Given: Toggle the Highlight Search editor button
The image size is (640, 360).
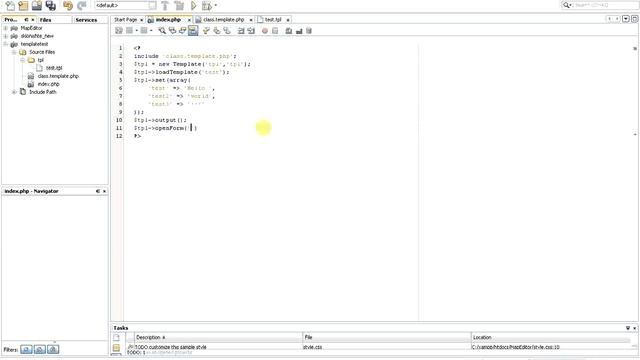Looking at the screenshot, I should [193, 31].
